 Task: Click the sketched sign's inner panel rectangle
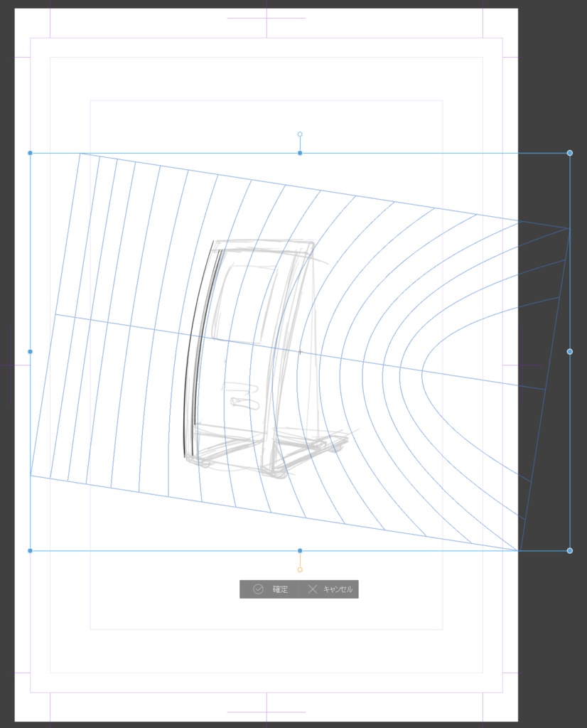pos(246,303)
